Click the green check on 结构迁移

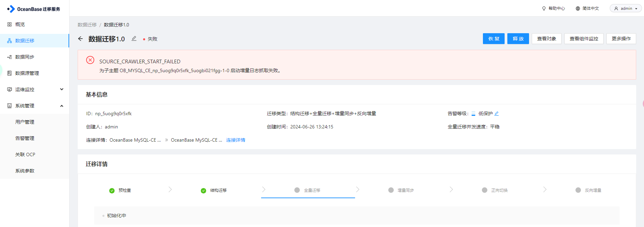pos(203,191)
